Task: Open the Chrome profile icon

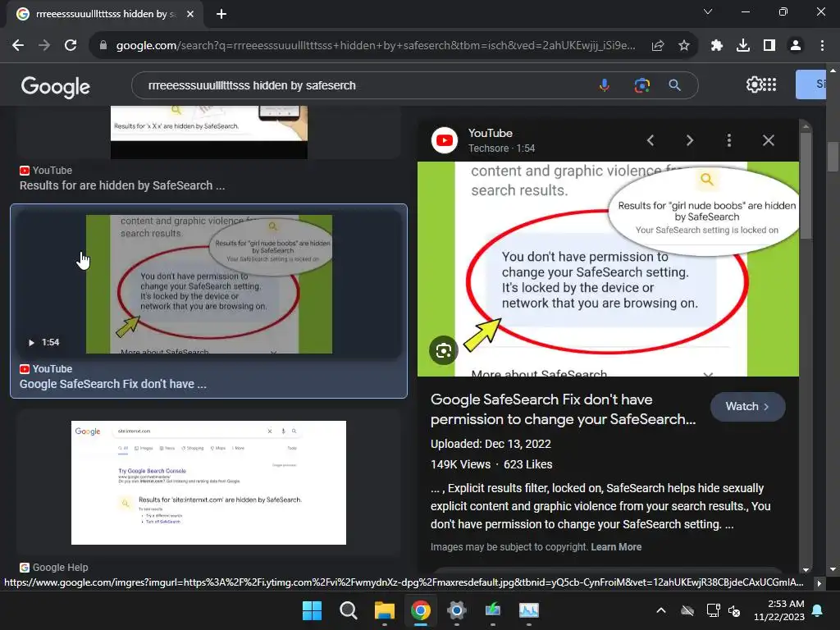Action: point(796,46)
